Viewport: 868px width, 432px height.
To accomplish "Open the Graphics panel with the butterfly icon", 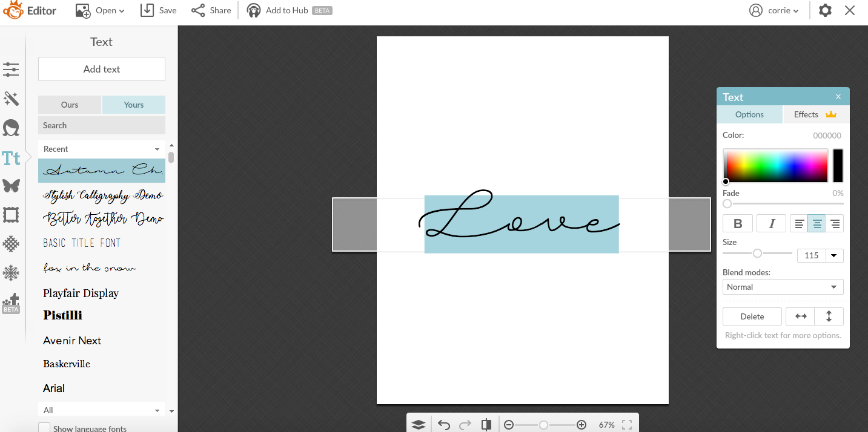I will tap(11, 186).
